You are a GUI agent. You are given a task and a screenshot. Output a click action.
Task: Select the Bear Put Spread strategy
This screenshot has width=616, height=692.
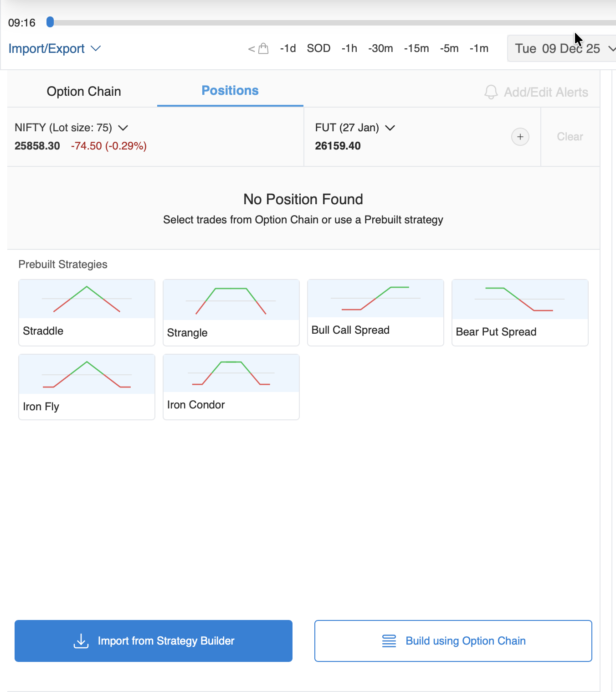point(520,313)
